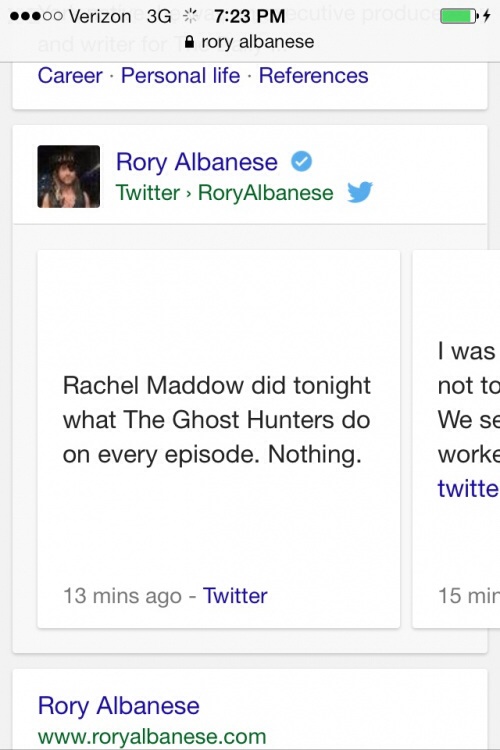This screenshot has width=500, height=750.
Task: Tap the battery icon in status bar
Action: click(458, 17)
